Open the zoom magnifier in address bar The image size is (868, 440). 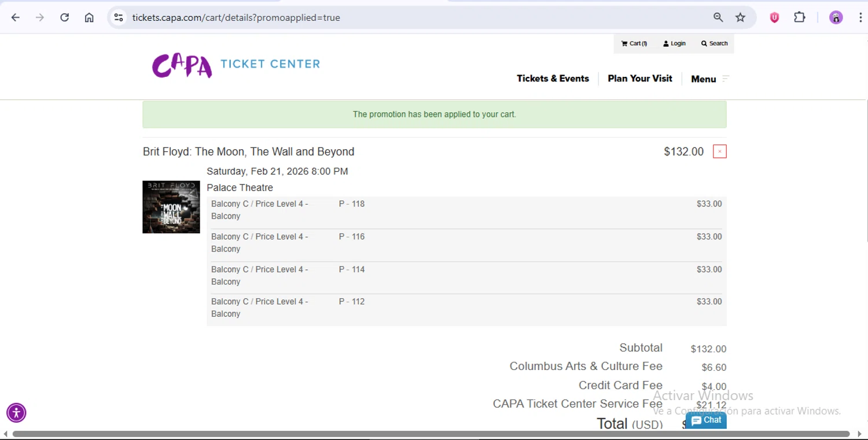pyautogui.click(x=718, y=17)
